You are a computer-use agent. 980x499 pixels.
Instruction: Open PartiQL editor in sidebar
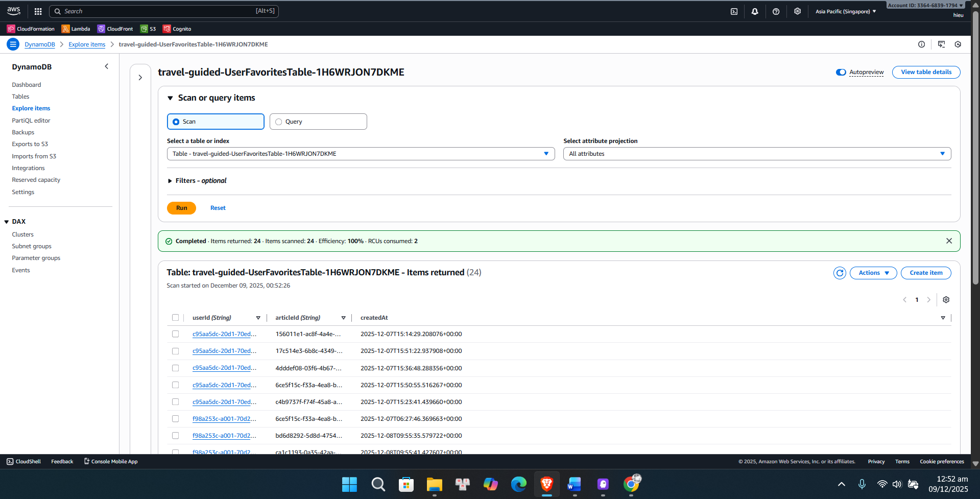(x=31, y=121)
